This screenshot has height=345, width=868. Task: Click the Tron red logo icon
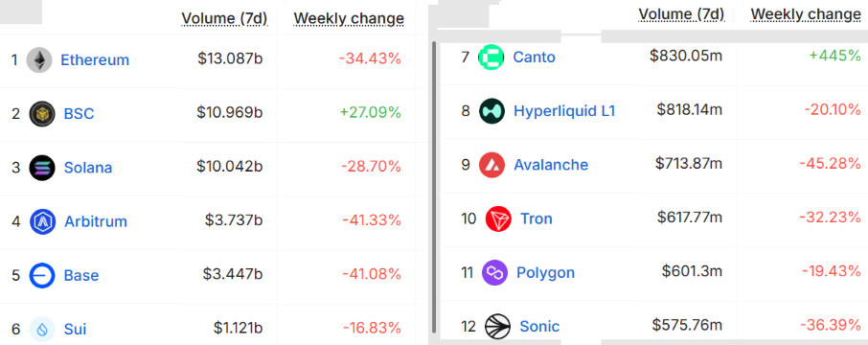(498, 218)
